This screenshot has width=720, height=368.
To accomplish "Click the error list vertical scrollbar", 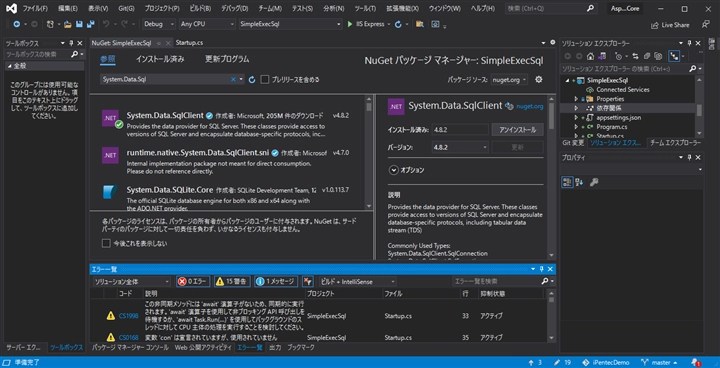I will click(x=552, y=317).
